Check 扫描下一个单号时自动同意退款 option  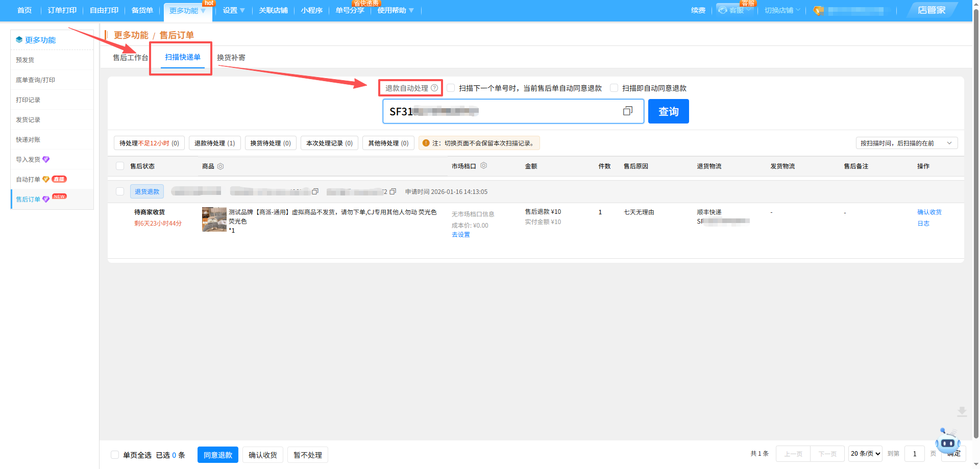tap(451, 88)
